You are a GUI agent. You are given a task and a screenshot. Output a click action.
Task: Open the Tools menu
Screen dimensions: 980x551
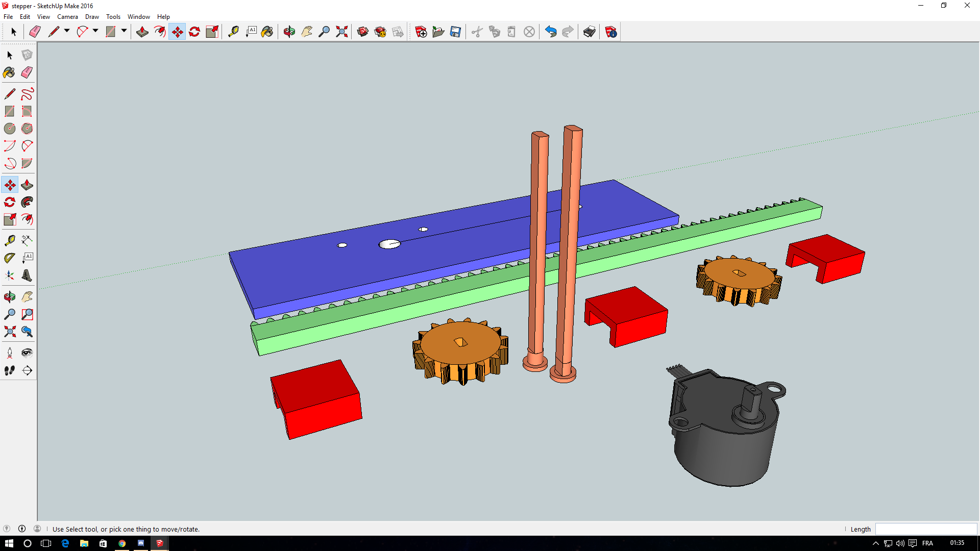[113, 17]
